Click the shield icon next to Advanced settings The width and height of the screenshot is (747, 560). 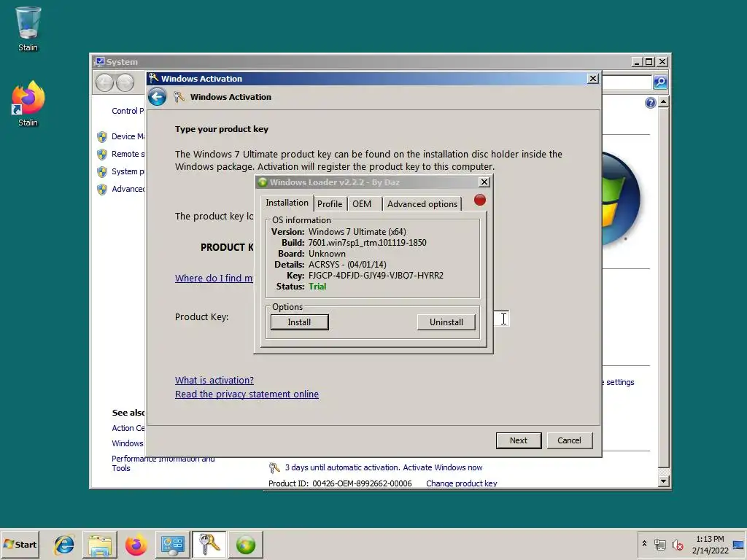point(102,190)
